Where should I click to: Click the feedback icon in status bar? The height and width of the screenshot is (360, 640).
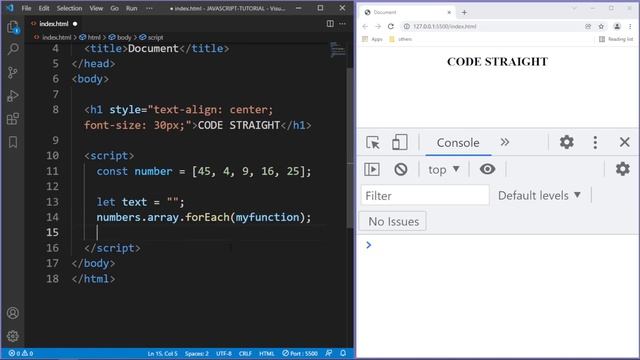pyautogui.click(x=329, y=353)
